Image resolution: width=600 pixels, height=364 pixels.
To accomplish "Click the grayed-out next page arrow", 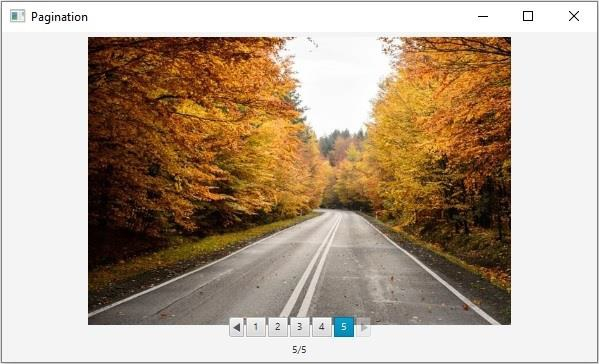I will [364, 328].
